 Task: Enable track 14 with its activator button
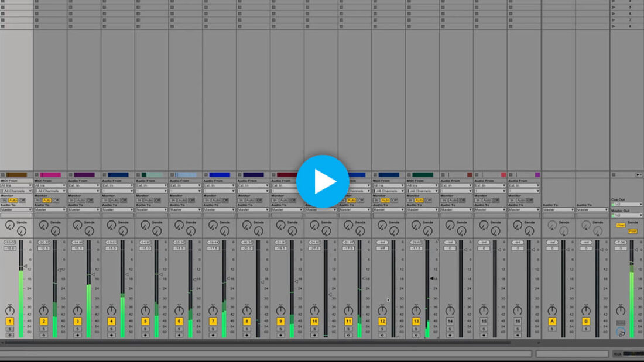pos(450,322)
